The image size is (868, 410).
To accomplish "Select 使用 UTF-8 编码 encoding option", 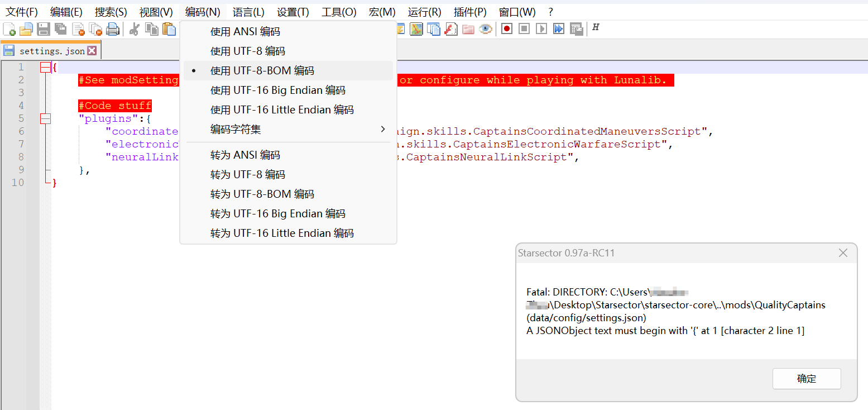I will (247, 51).
